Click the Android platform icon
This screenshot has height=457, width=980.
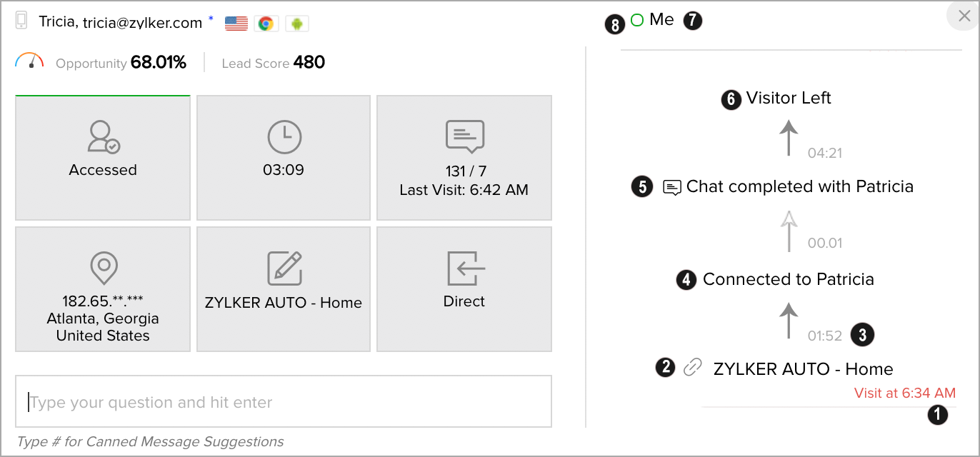tap(297, 24)
